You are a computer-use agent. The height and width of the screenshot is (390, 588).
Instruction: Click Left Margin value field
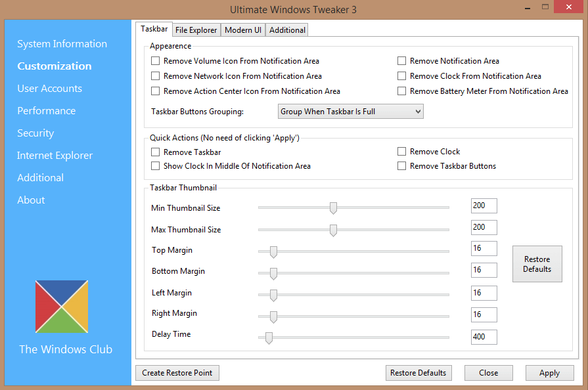click(484, 293)
